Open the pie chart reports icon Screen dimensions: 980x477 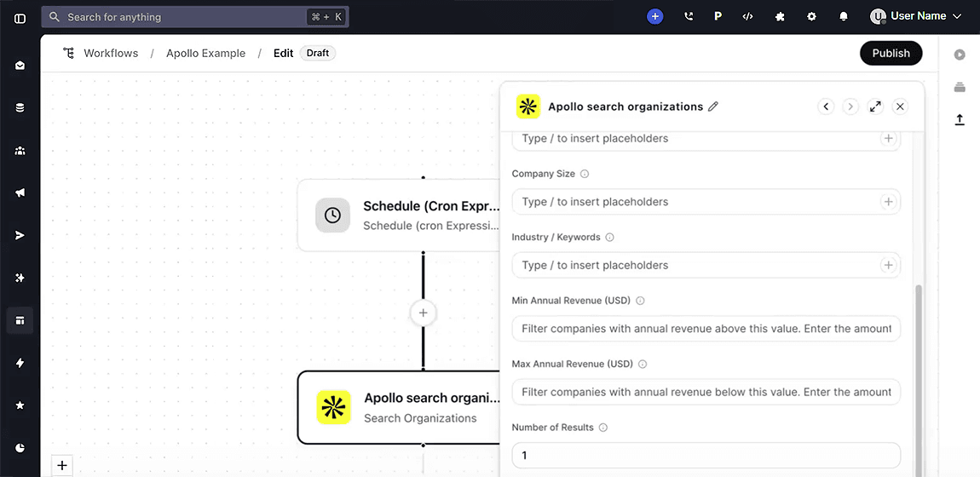[20, 448]
